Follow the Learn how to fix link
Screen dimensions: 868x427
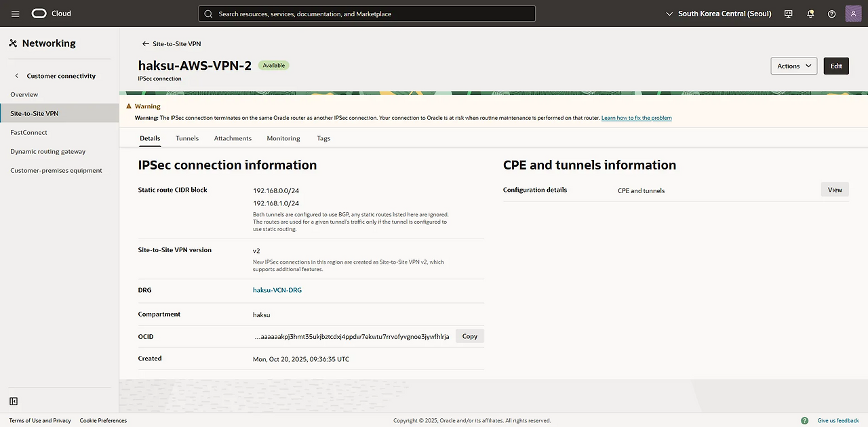coord(636,118)
